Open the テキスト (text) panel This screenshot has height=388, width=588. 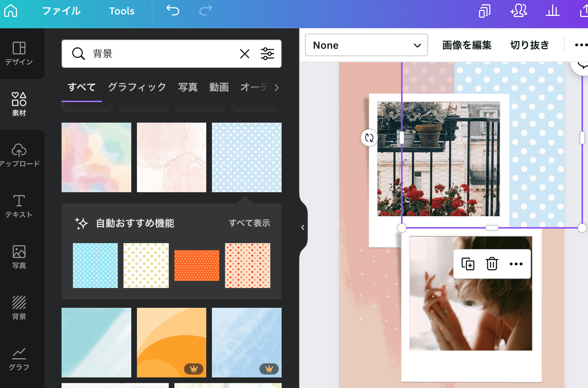[19, 207]
